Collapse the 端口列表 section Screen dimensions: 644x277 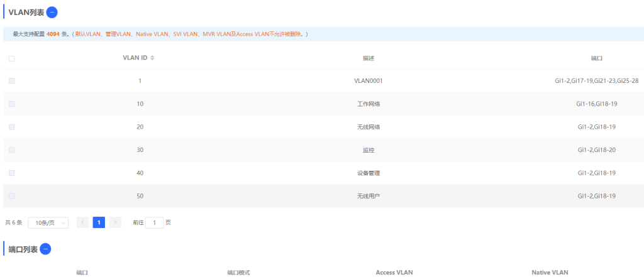(x=45, y=249)
